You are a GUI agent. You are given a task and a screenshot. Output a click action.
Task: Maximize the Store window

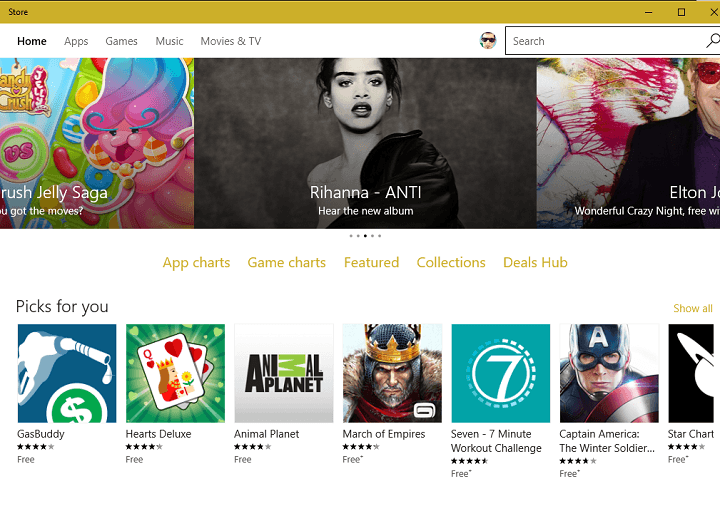pyautogui.click(x=681, y=12)
